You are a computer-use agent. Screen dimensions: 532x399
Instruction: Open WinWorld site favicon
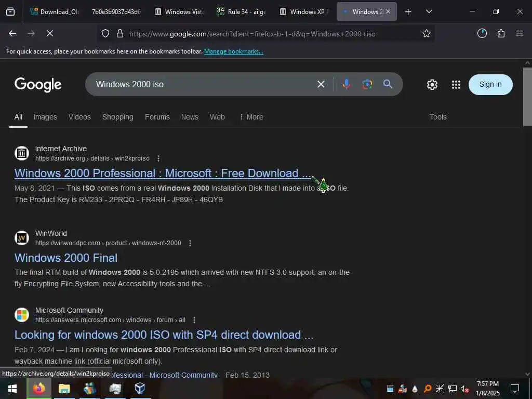click(22, 238)
